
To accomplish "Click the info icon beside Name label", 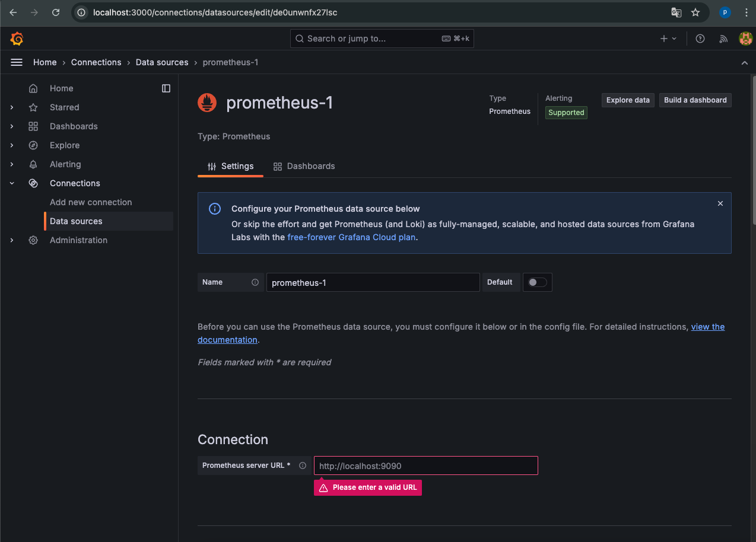I will (x=255, y=282).
